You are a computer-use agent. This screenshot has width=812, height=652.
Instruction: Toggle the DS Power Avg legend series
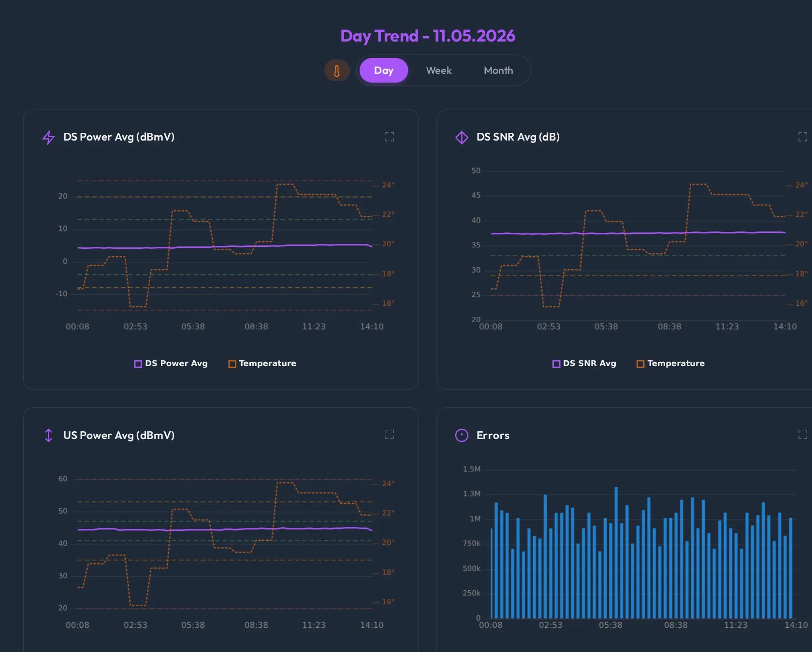coord(171,364)
